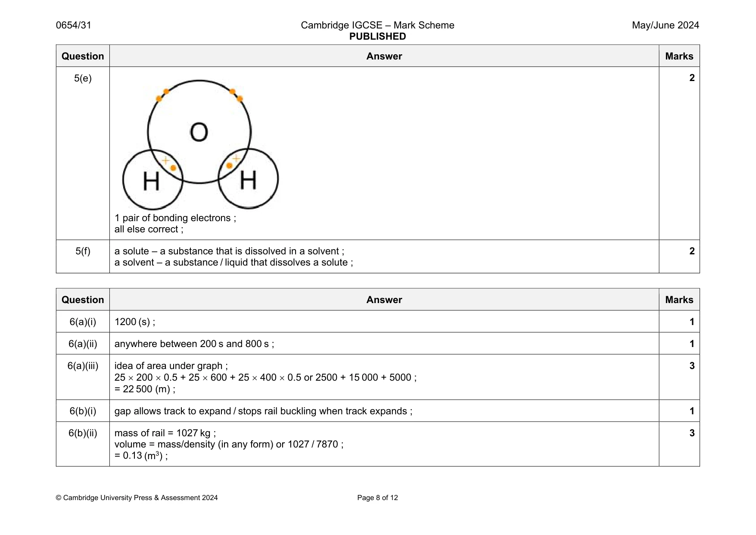The image size is (756, 535).
Task: Select 'mass of rail = 1027 kg ;'
Action: 165,433
